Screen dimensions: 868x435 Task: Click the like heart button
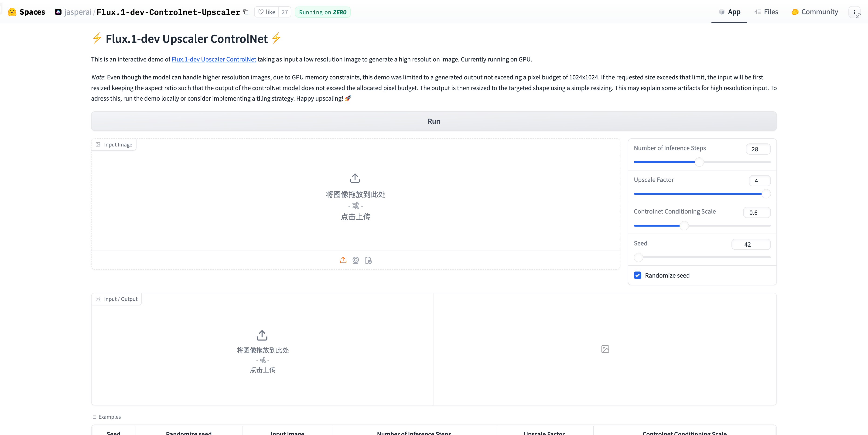267,12
